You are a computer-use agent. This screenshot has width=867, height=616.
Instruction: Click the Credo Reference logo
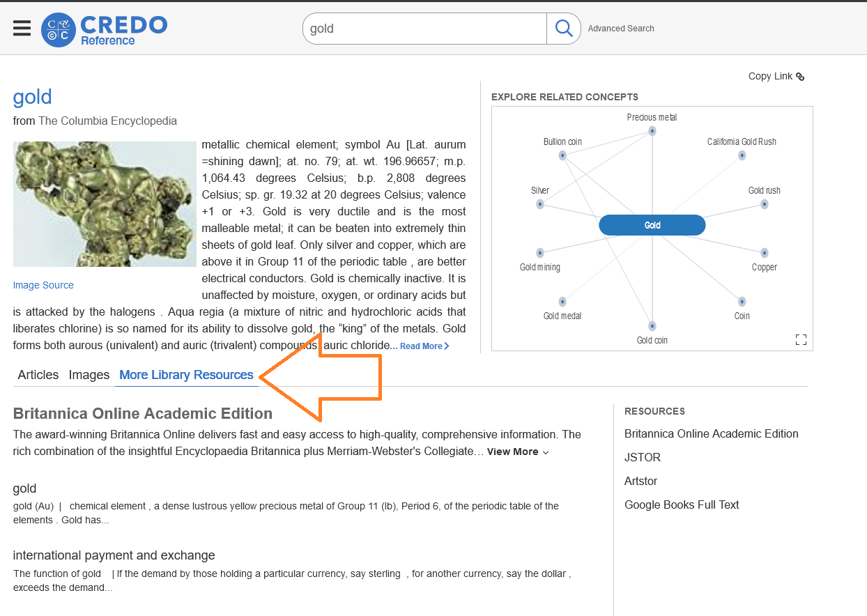tap(105, 30)
